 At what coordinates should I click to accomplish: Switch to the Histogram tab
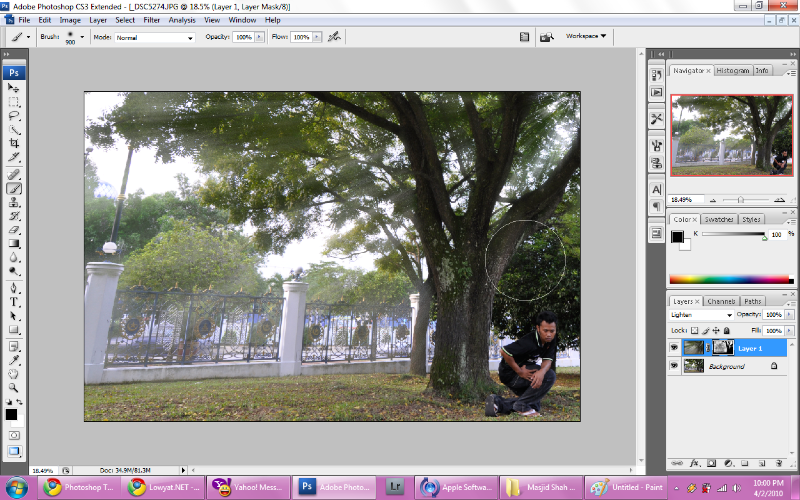(x=733, y=71)
